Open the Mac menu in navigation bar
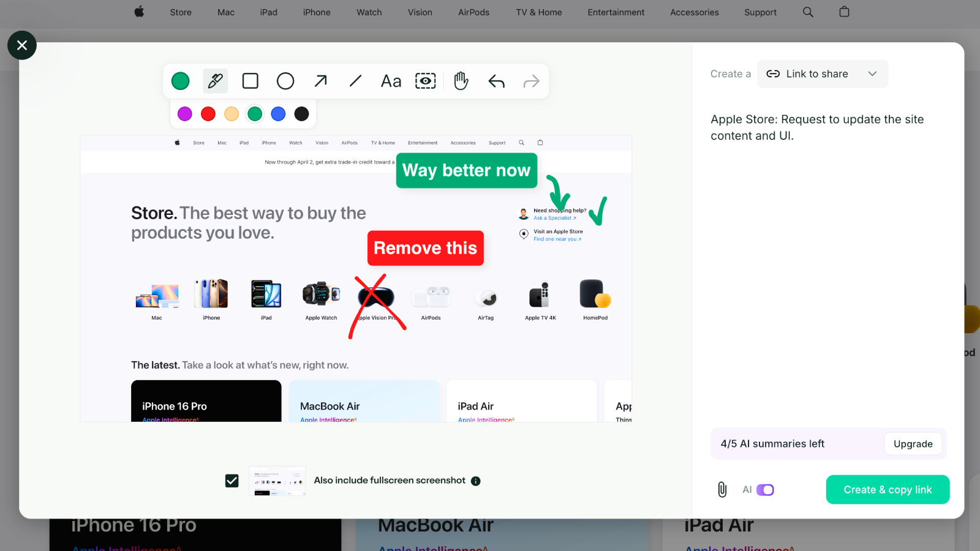This screenshot has width=980, height=551. (x=225, y=12)
